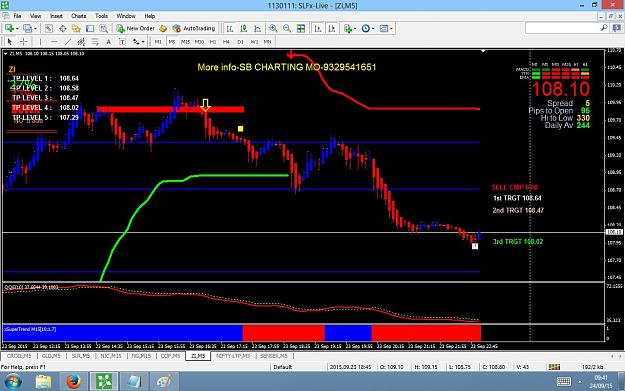Image resolution: width=625 pixels, height=391 pixels.
Task: Select the Crosshair tool
Action: click(24, 41)
